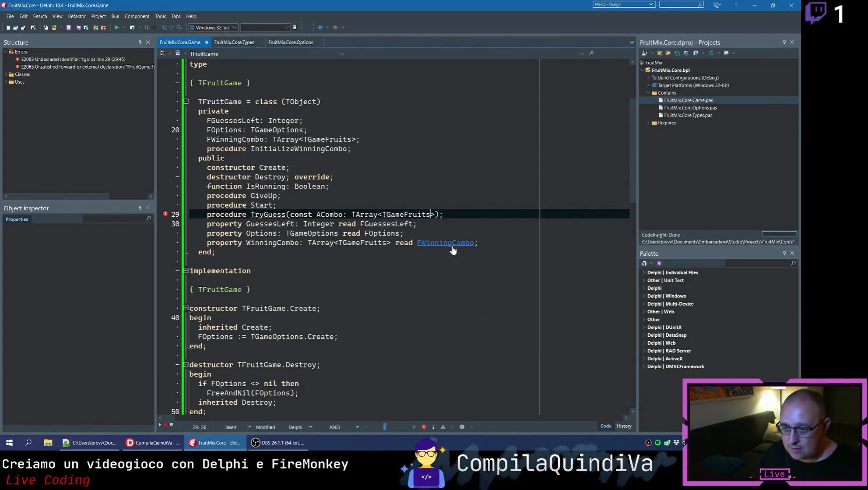Expand Target Platforms (Windows 32-bit) node
The width and height of the screenshot is (868, 490).
pyautogui.click(x=648, y=85)
